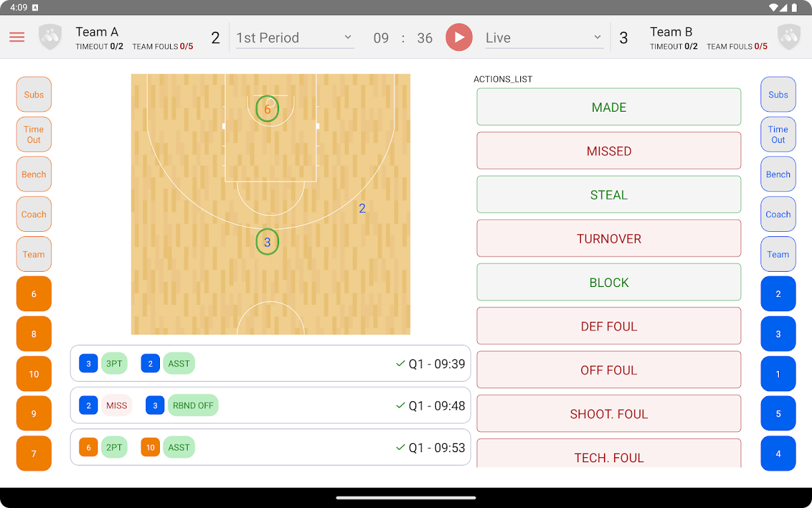Viewport: 812px width, 508px height.
Task: Click the clock seconds value 36
Action: pos(425,38)
